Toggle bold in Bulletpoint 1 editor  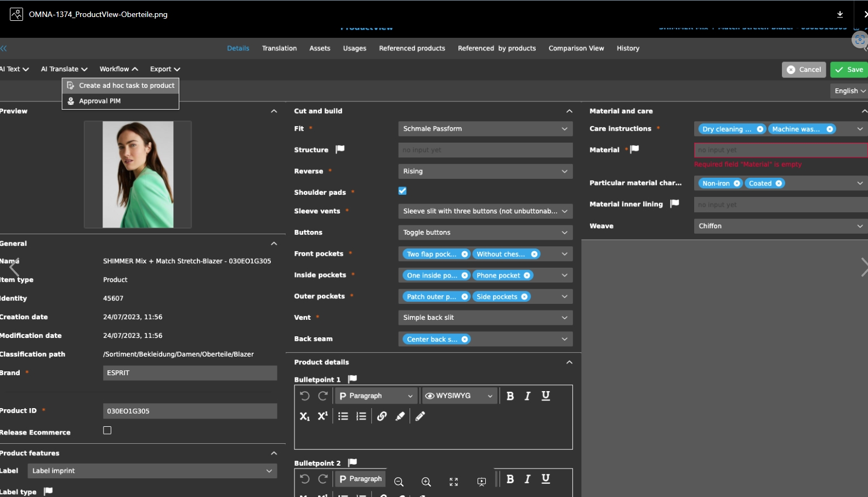(510, 396)
